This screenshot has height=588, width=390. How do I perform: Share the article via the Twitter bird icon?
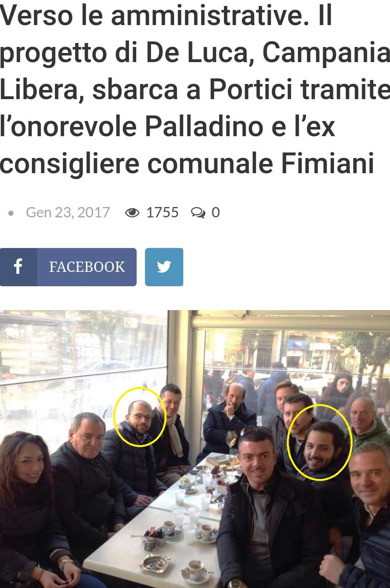(x=164, y=267)
